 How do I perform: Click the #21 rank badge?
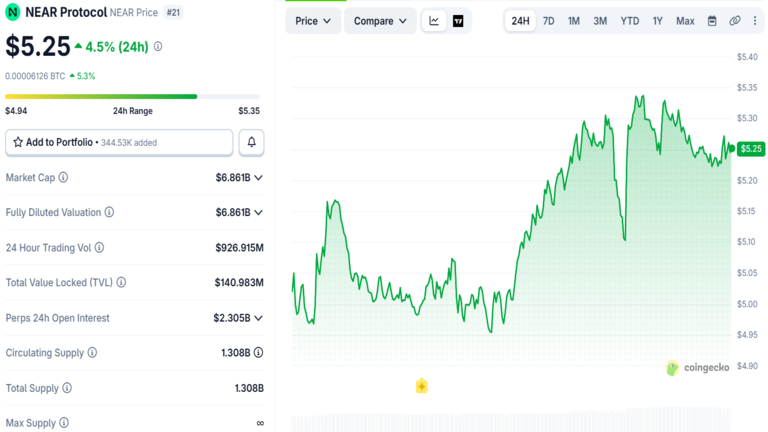click(x=173, y=12)
